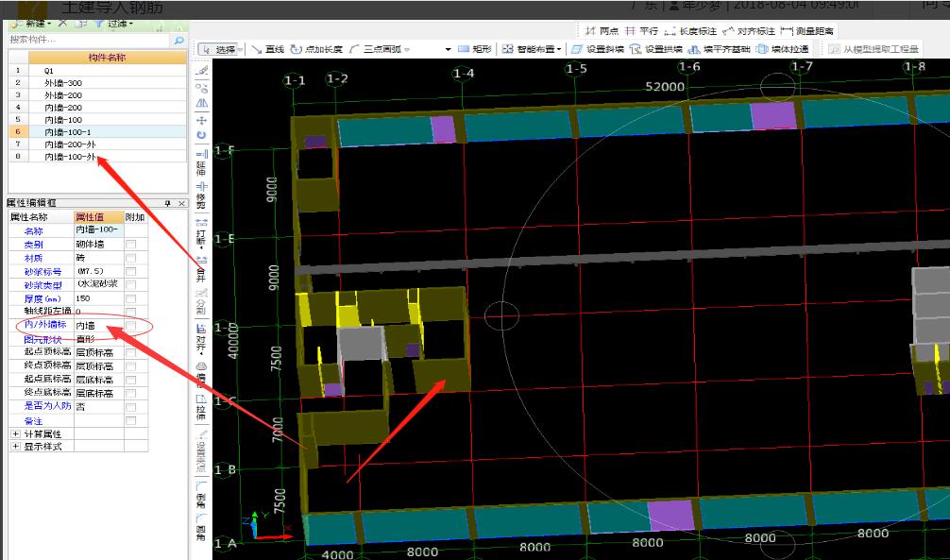950x560 pixels.
Task: Click the magnifier search icon
Action: 178,40
